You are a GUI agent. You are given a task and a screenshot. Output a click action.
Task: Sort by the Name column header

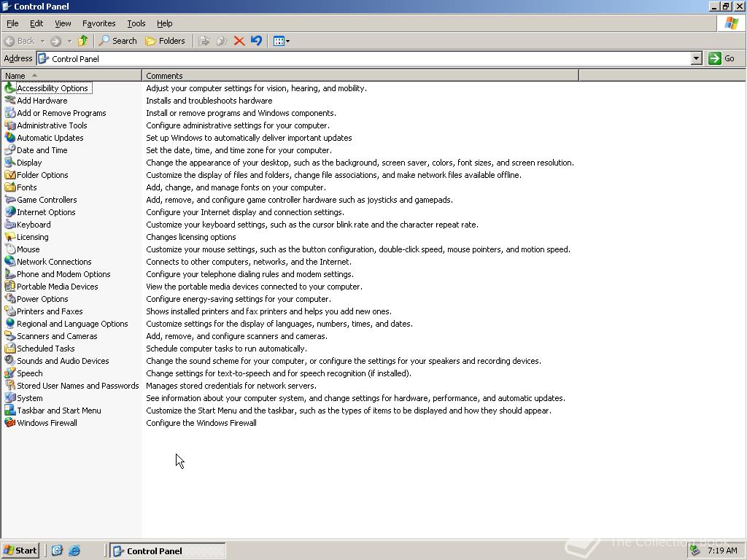[71, 75]
